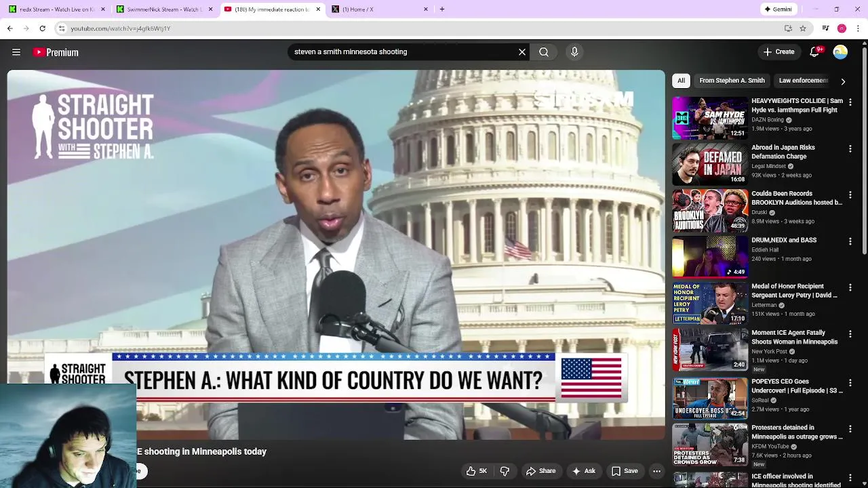This screenshot has width=868, height=488.
Task: Bookmark this page with star icon
Action: (x=803, y=28)
